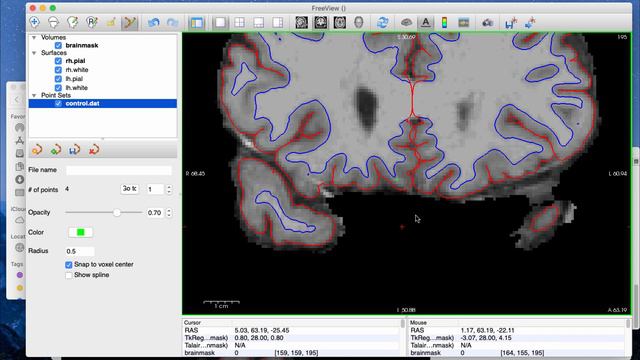Image resolution: width=640 pixels, height=360 pixels.
Task: Click the blue H point toolbar icon
Action: coord(511,22)
